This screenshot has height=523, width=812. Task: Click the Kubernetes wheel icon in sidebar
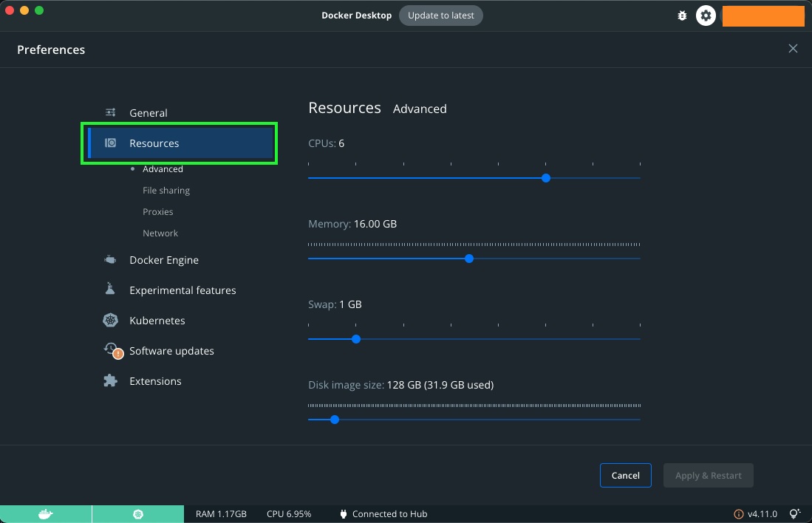coord(110,320)
